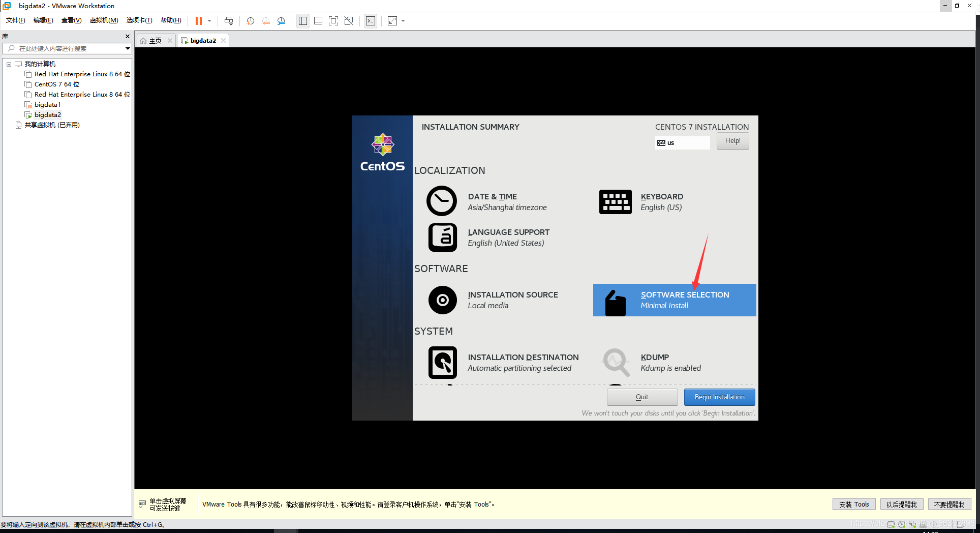The height and width of the screenshot is (533, 980).
Task: Click Begin Installation button
Action: point(719,397)
